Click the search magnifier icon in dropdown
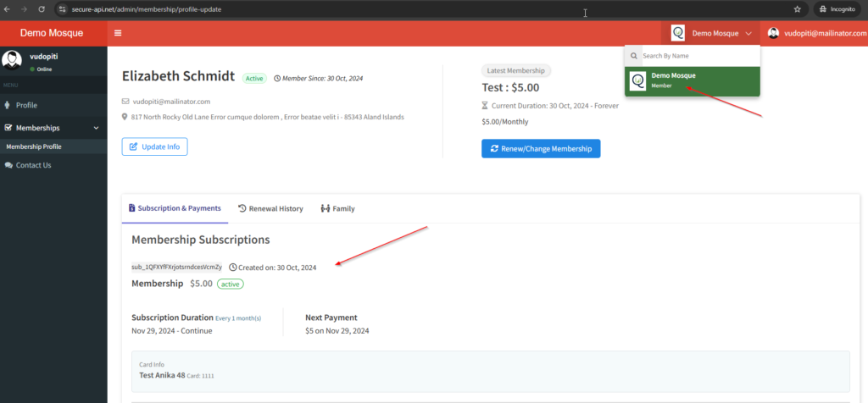Image resolution: width=868 pixels, height=403 pixels. coord(633,56)
